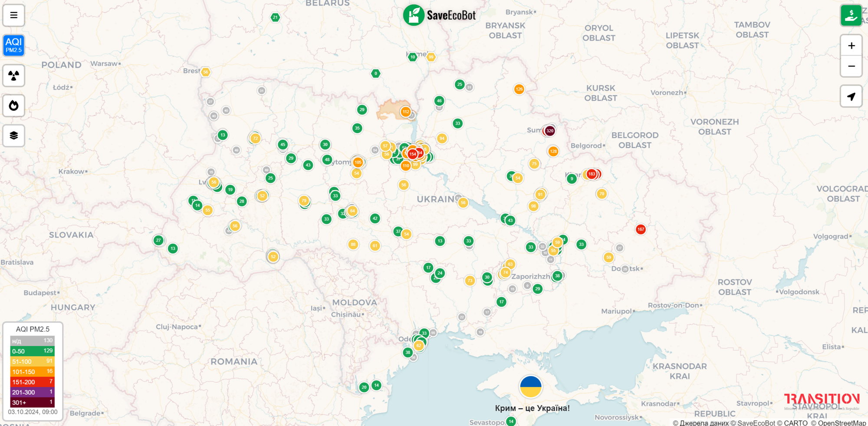868x426 pixels.
Task: Open the yellow 70 station marker
Action: pyautogui.click(x=602, y=194)
